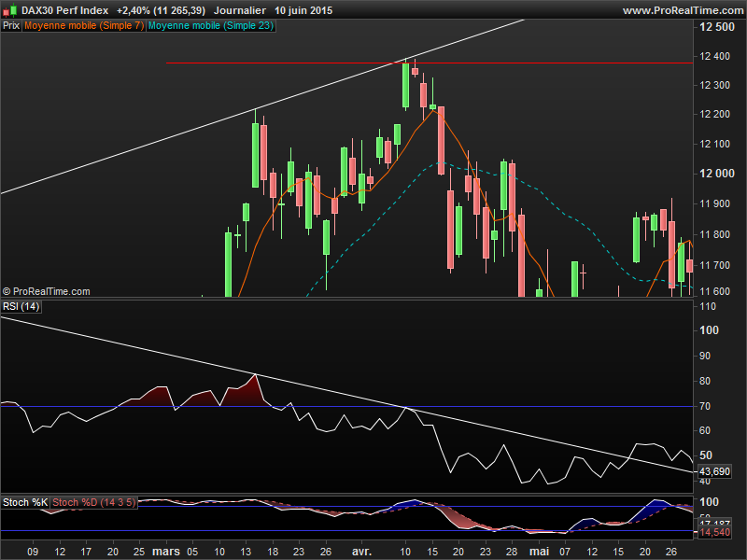Click the Stoch %D (14 3 5) label
The image size is (747, 560).
click(x=94, y=502)
